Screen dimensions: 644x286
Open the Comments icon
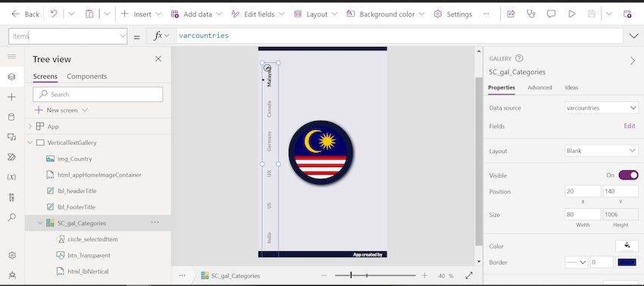[551, 14]
